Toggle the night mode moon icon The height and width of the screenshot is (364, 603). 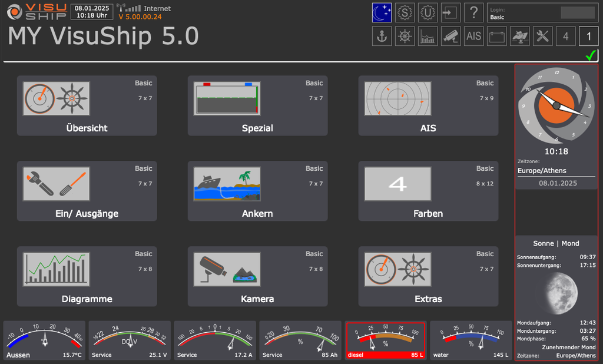point(382,13)
